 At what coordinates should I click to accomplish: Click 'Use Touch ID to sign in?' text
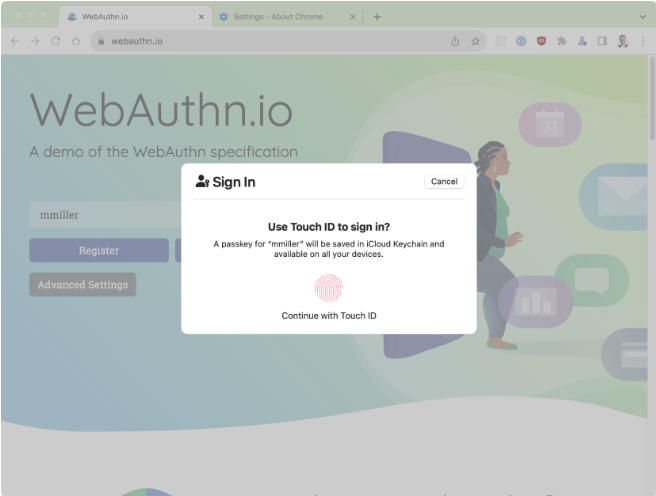(329, 227)
